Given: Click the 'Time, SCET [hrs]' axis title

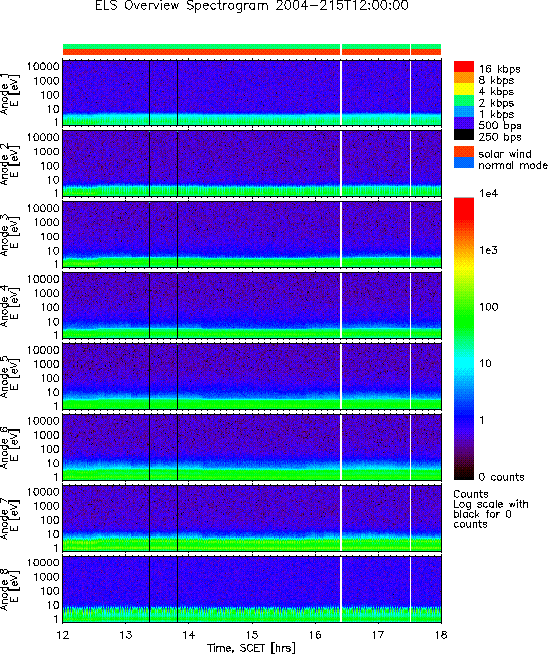Looking at the screenshot, I should (251, 648).
